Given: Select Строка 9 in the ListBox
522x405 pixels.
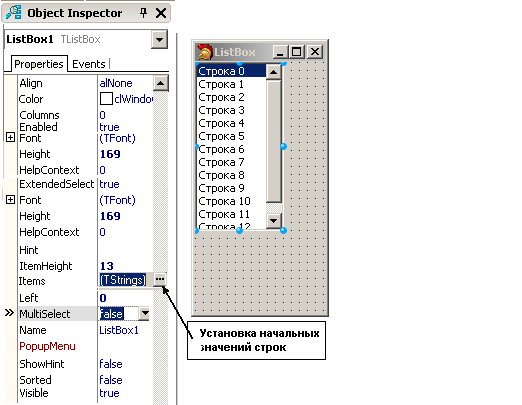Looking at the screenshot, I should click(x=232, y=188).
